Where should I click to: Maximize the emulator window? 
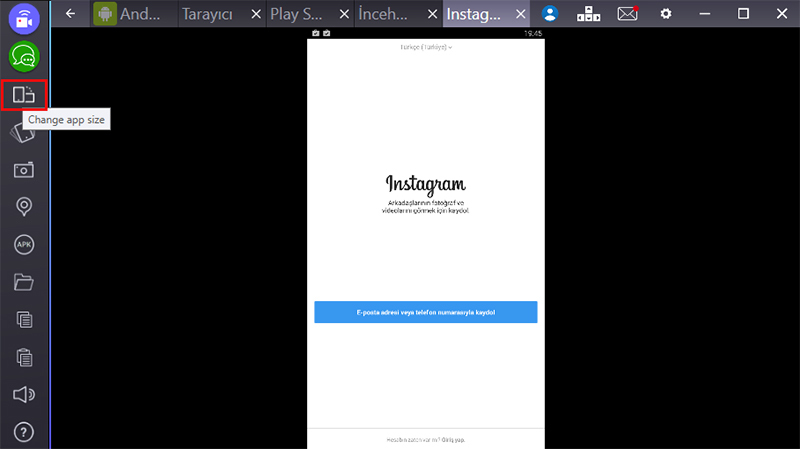point(743,14)
